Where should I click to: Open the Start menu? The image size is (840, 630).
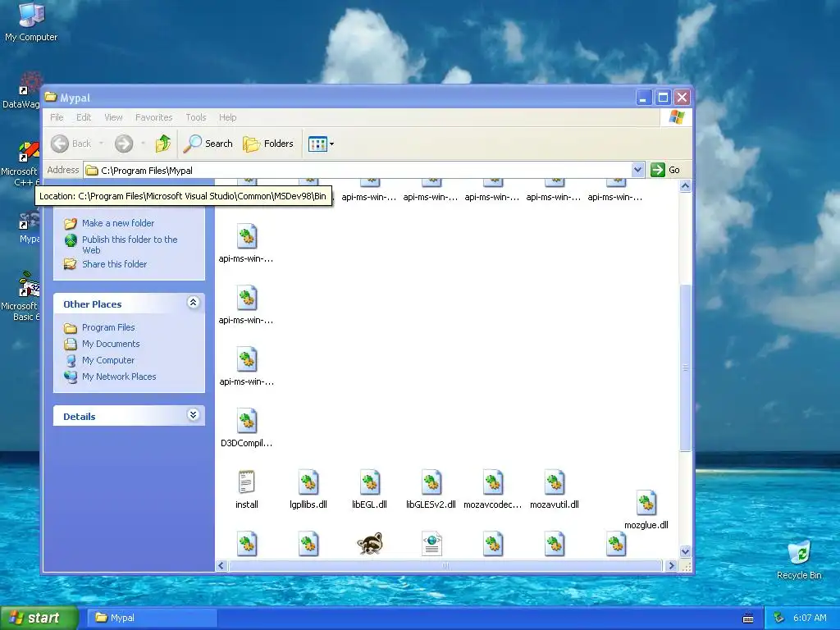pos(39,618)
